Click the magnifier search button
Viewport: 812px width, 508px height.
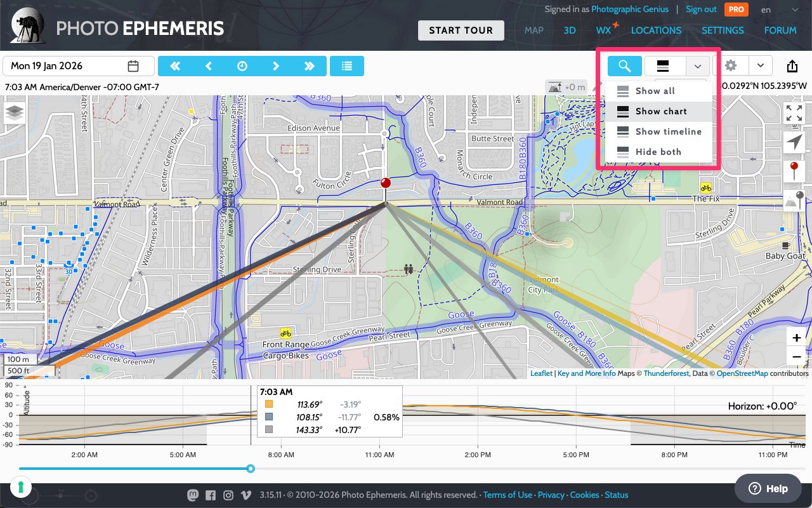(x=624, y=66)
